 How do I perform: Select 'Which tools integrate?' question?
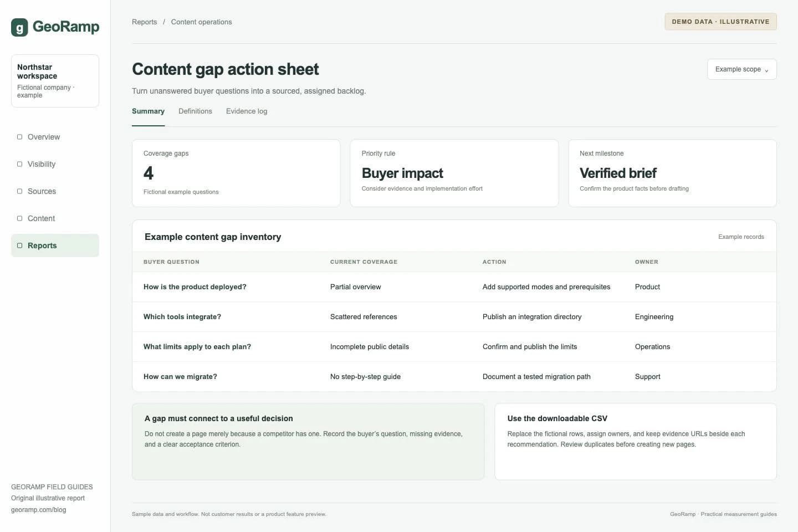182,317
